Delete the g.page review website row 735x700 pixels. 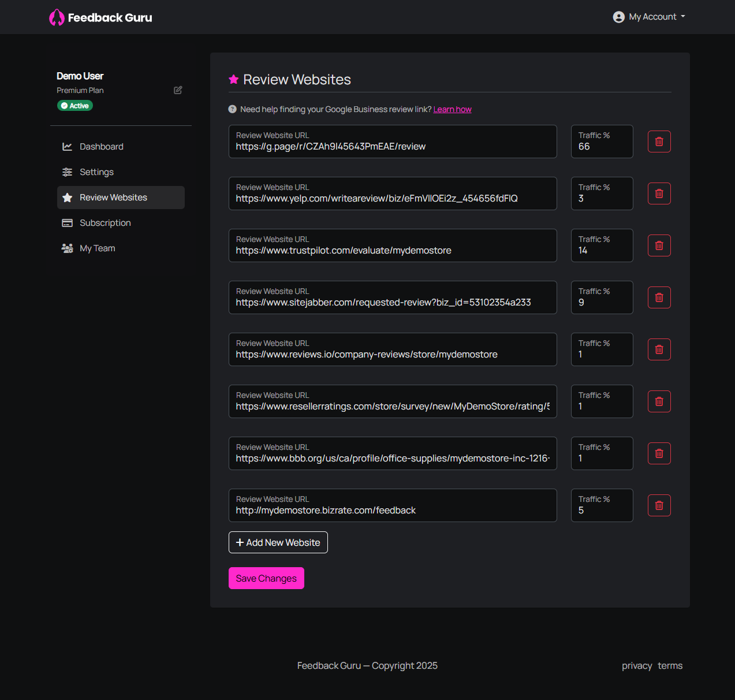pos(659,142)
